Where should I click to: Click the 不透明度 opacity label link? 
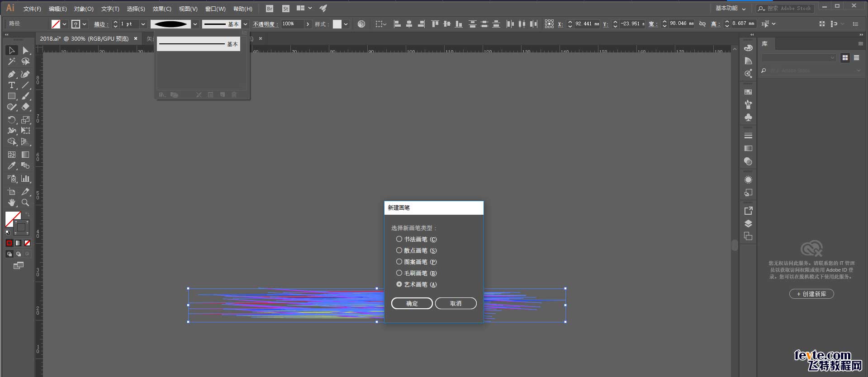(265, 24)
